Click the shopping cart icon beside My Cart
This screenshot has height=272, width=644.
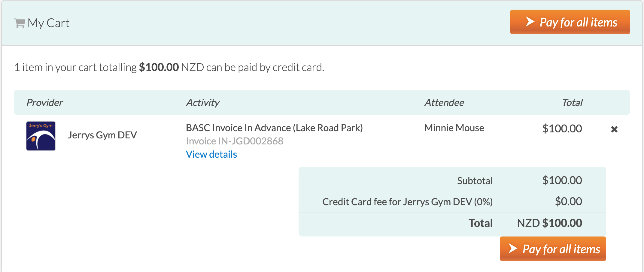pyautogui.click(x=20, y=23)
